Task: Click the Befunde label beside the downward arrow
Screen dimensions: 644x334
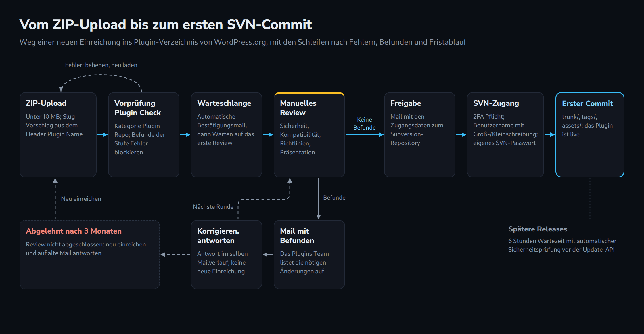Action: tap(334, 198)
